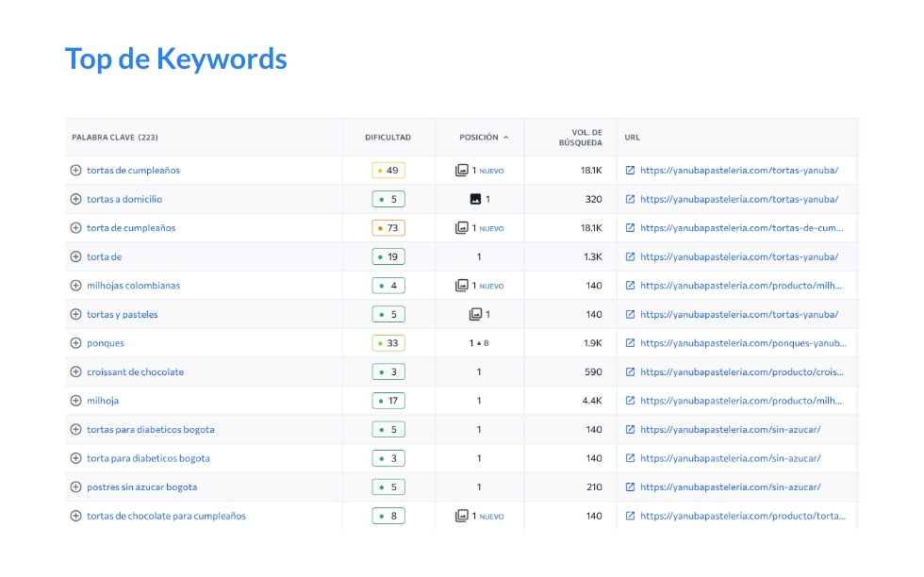Image resolution: width=924 pixels, height=577 pixels.
Task: Sort by the POSICIÓN column arrow
Action: click(x=505, y=138)
